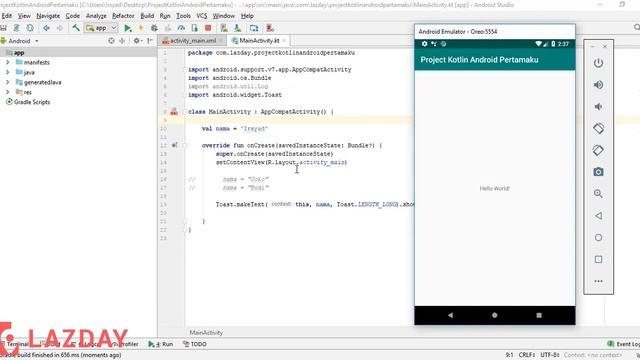Start debugging with the bug icon

pos(154,28)
